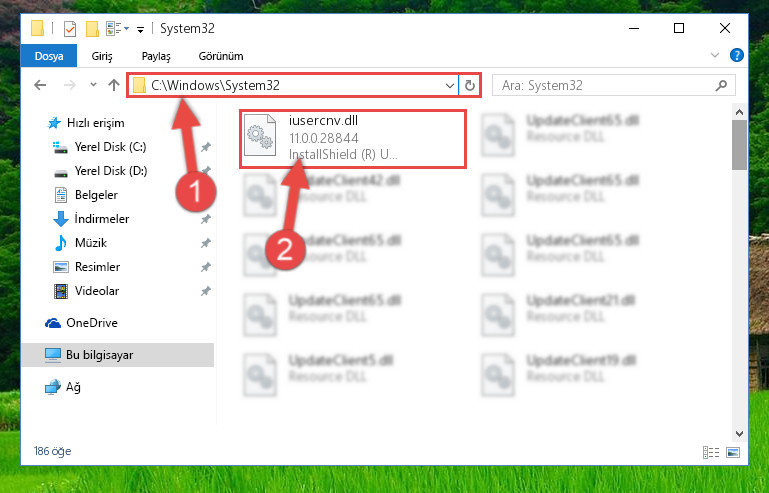The width and height of the screenshot is (769, 493).
Task: Switch to details view in status bar
Action: click(x=711, y=452)
